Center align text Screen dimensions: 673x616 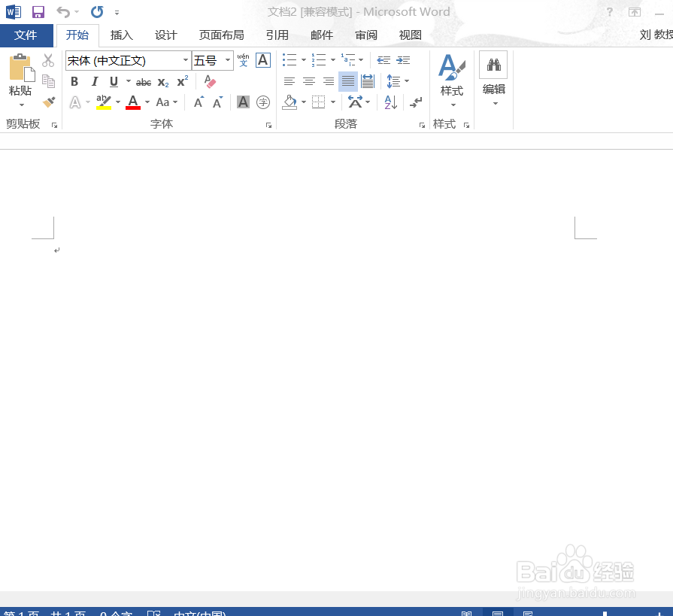click(x=308, y=81)
